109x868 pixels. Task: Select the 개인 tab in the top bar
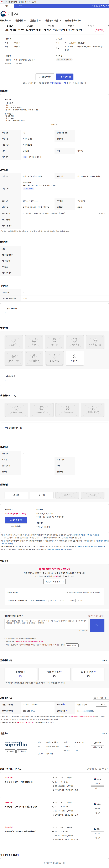(x=7, y=6)
